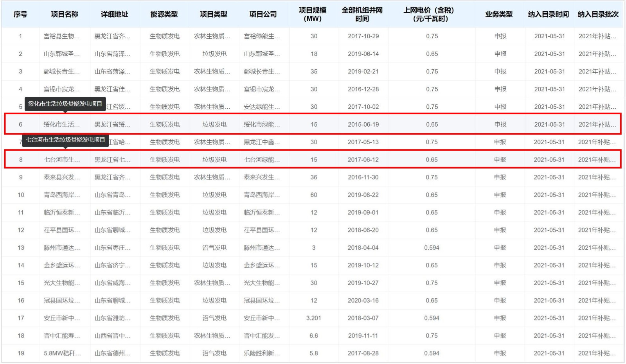
Task: Click the 详细地址 column header
Action: click(115, 14)
